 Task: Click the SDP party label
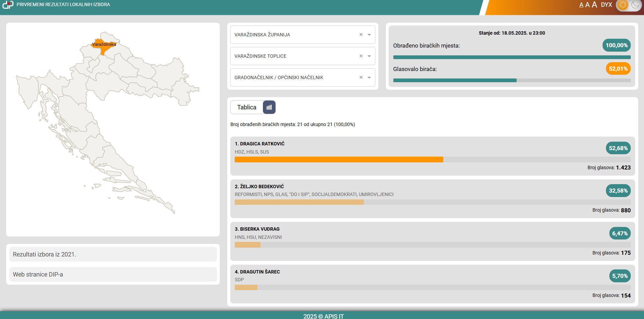click(239, 280)
